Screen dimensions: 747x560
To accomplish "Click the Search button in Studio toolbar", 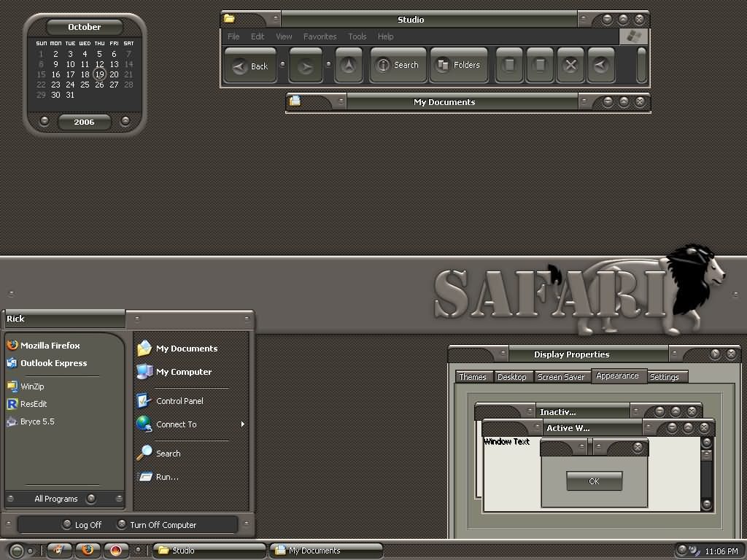I will point(398,65).
